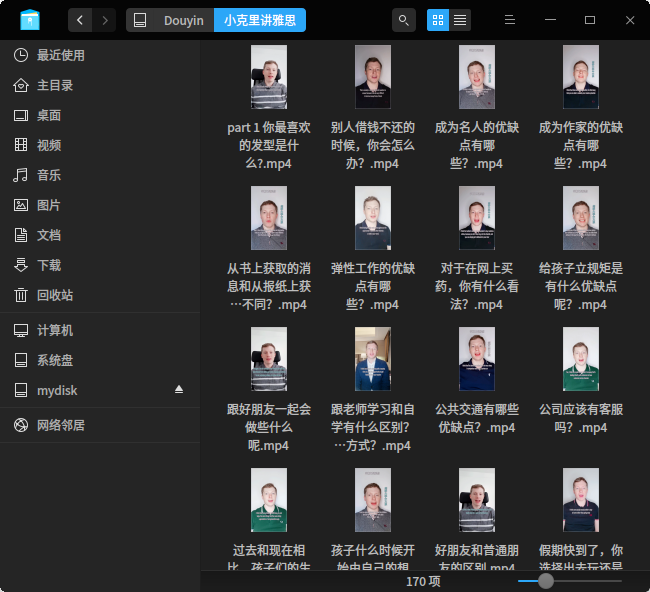Screen dimensions: 650x592
Task: Select video '成为作家的优缺点有哪些'
Action: tap(581, 108)
